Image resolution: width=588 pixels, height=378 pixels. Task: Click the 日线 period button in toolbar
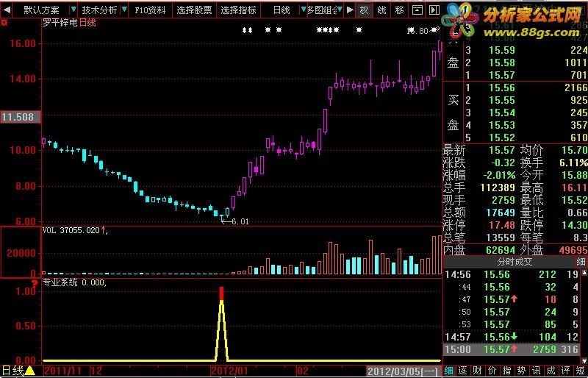282,10
